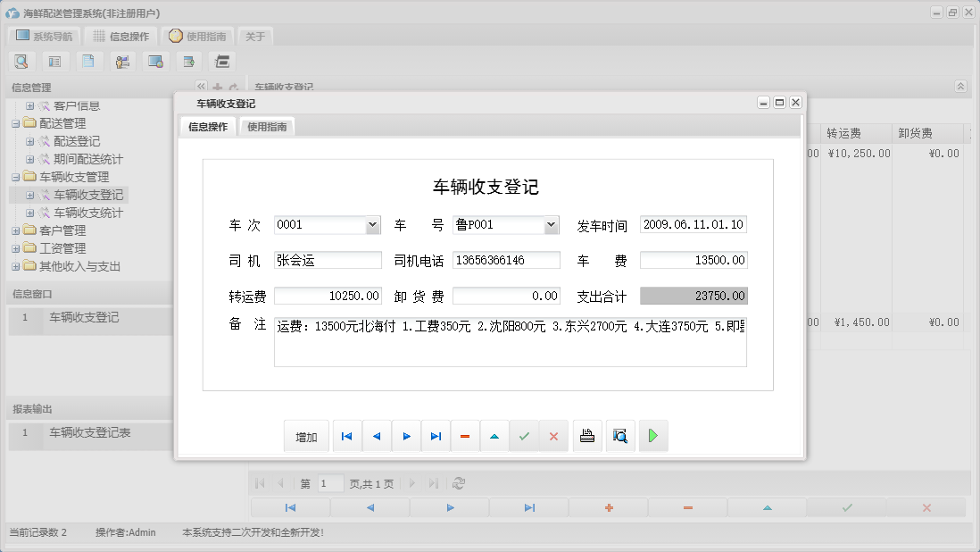Select the print preview icon in the dialog

620,436
